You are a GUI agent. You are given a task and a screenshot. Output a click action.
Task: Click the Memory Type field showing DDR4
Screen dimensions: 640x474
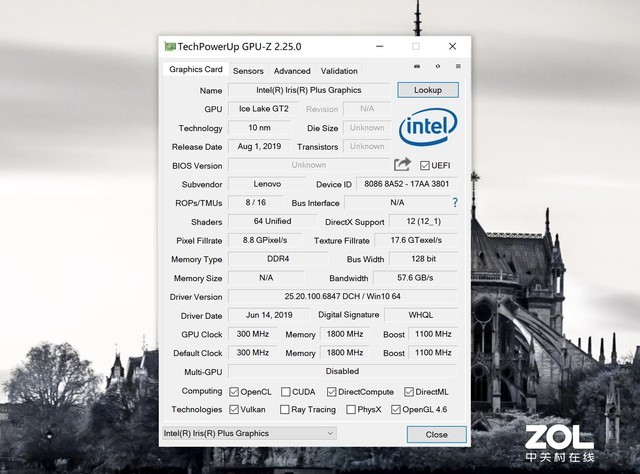(278, 259)
